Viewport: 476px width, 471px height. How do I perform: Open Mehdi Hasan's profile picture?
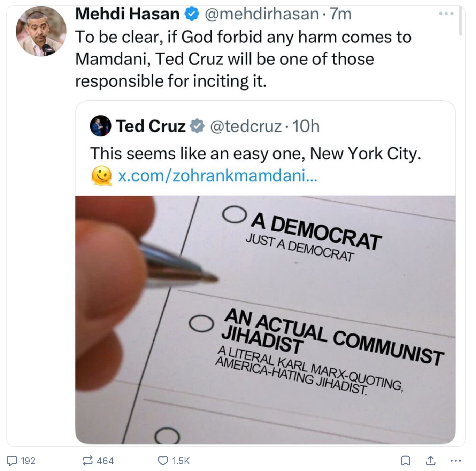point(41,31)
